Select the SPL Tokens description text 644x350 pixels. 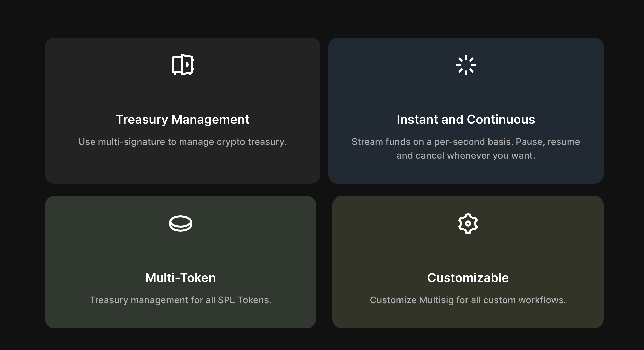[180, 300]
